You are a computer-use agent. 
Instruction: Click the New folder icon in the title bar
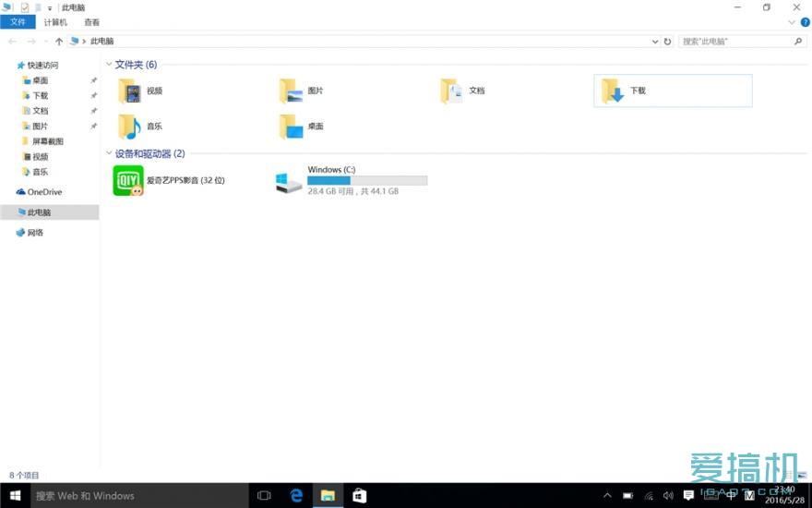coord(38,7)
